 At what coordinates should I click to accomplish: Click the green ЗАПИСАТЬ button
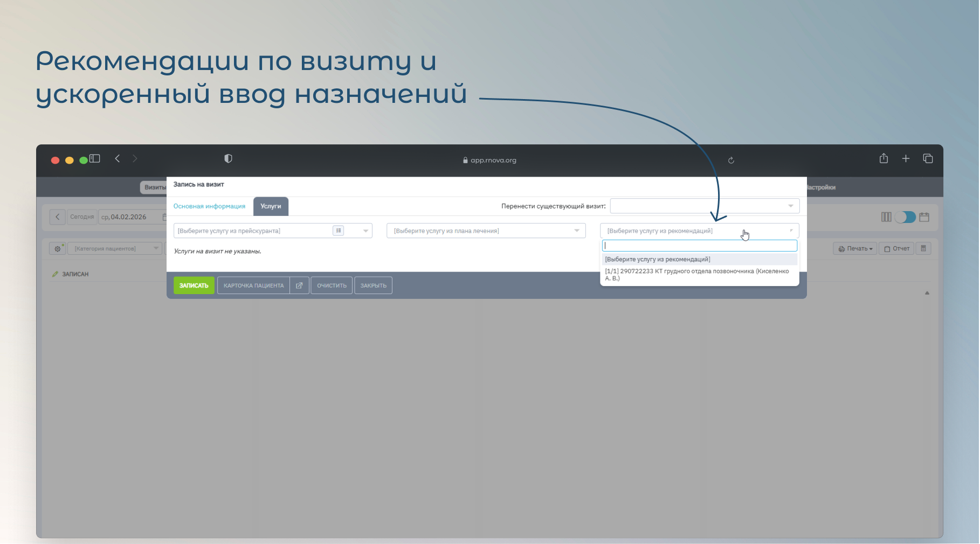click(x=194, y=285)
